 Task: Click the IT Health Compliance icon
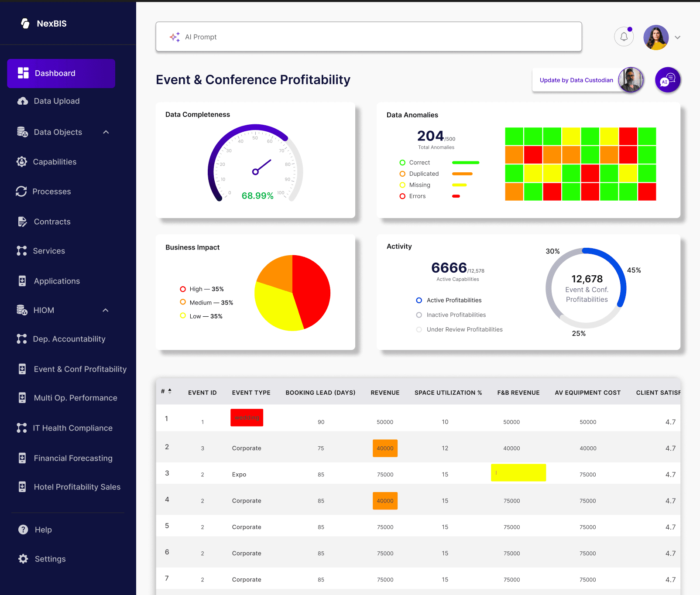pos(22,428)
